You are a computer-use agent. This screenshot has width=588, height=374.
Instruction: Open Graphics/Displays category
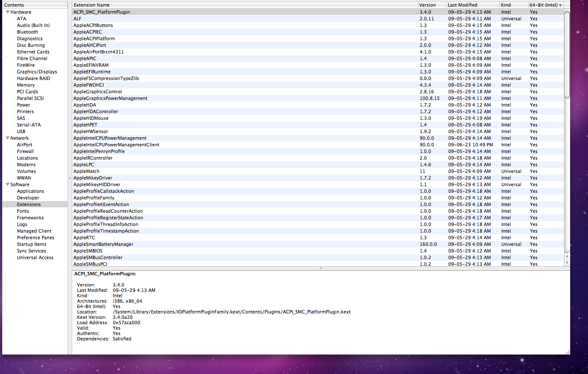click(37, 72)
